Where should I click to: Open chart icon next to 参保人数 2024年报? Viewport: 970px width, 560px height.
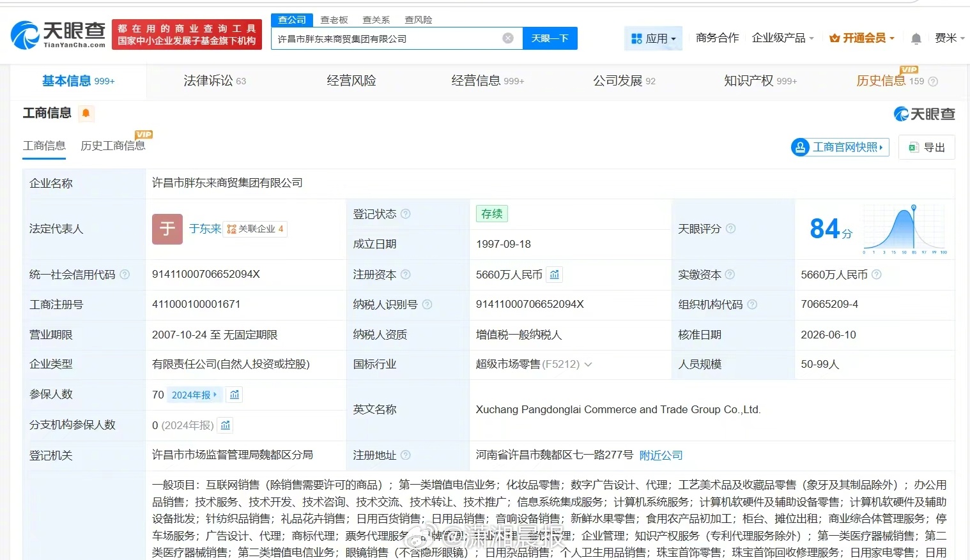pyautogui.click(x=235, y=395)
